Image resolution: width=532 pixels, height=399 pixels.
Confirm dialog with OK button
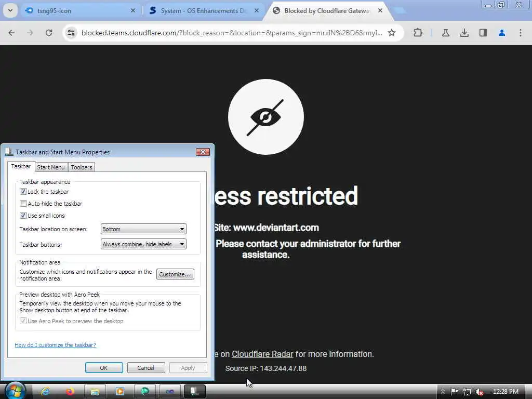coord(104,368)
